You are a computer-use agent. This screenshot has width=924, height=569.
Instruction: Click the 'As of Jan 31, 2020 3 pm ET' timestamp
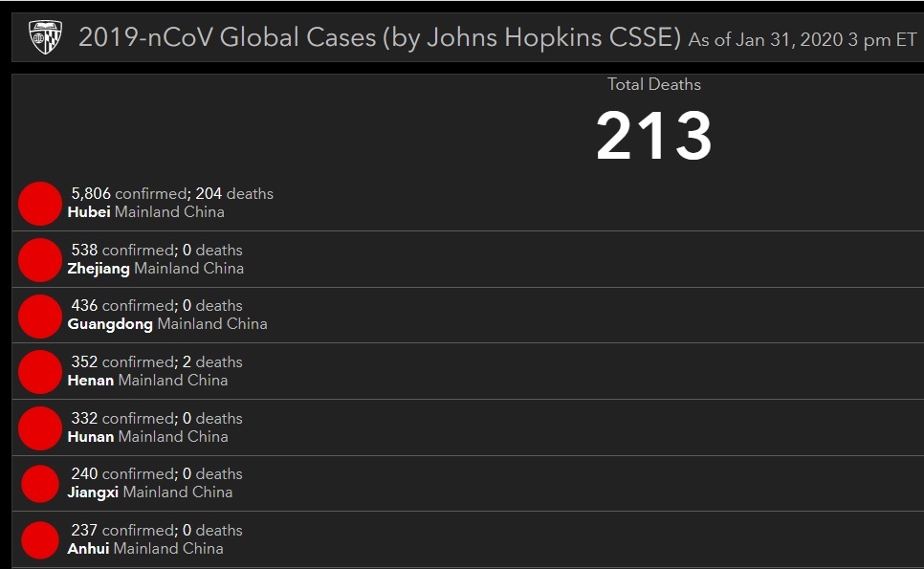click(803, 39)
